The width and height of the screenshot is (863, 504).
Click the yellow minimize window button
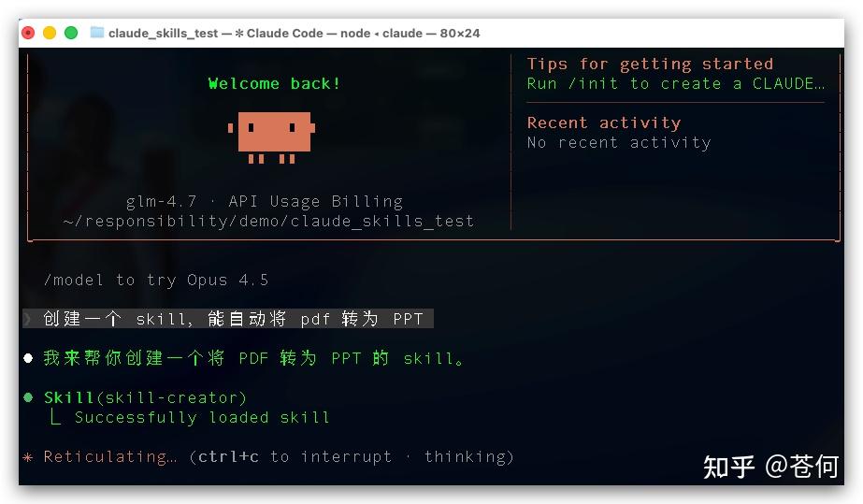(50, 33)
